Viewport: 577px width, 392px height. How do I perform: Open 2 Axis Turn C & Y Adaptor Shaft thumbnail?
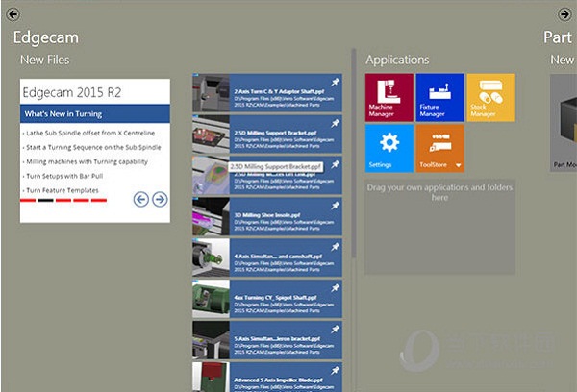point(211,92)
